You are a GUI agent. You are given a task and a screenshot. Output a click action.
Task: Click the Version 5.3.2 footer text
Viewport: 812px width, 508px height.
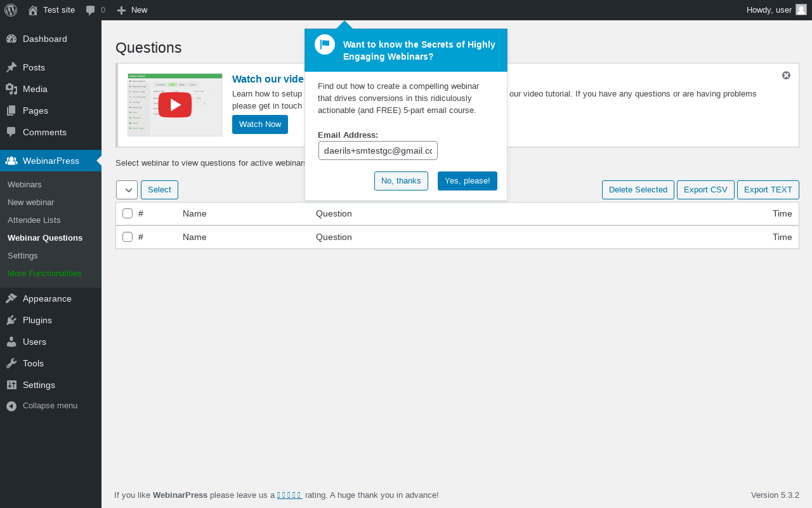775,495
